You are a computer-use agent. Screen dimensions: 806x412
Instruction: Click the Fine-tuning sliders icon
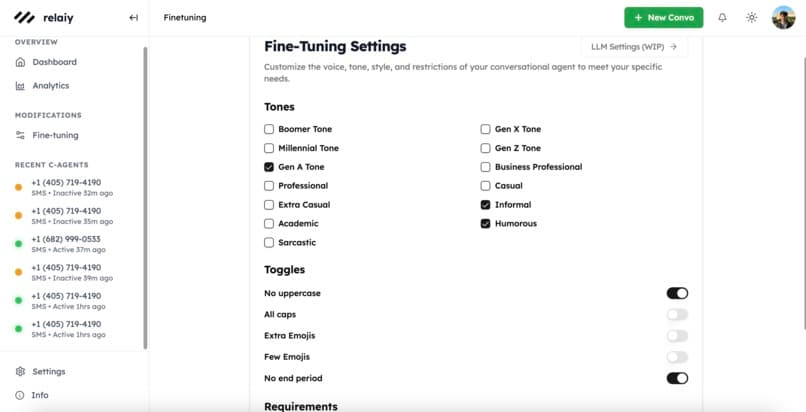coord(21,135)
